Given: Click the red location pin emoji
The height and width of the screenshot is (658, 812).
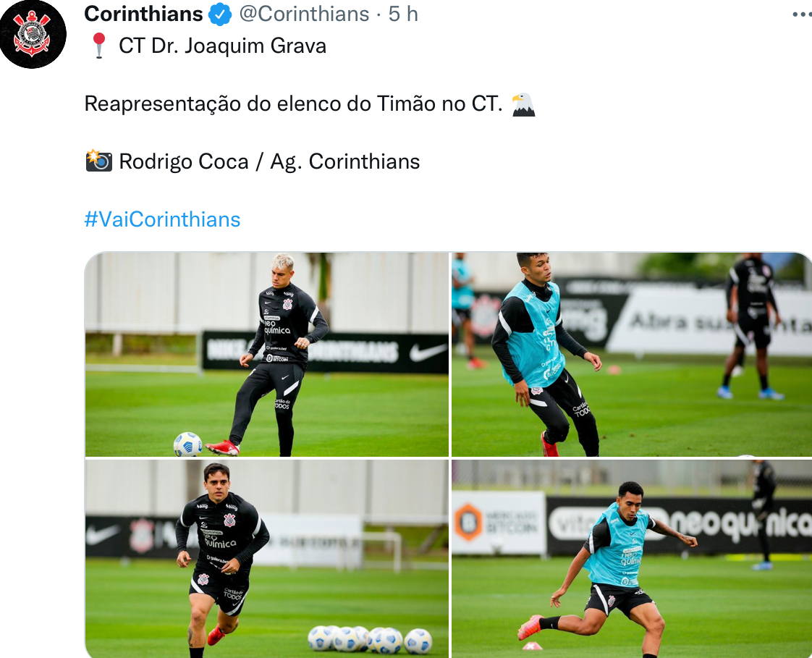Looking at the screenshot, I should tap(98, 46).
